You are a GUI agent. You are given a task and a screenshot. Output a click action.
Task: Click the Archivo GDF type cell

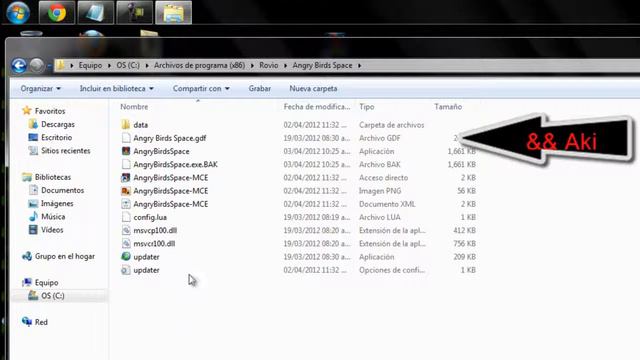[380, 138]
